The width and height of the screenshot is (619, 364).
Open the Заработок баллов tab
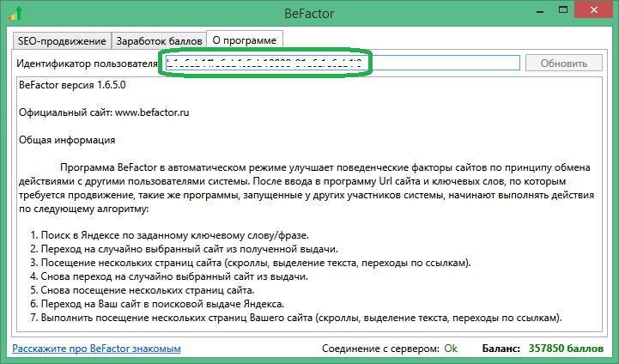159,41
